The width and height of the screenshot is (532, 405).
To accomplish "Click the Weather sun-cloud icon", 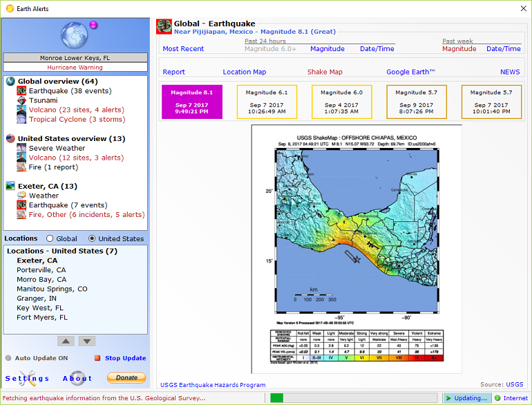I will tap(21, 196).
